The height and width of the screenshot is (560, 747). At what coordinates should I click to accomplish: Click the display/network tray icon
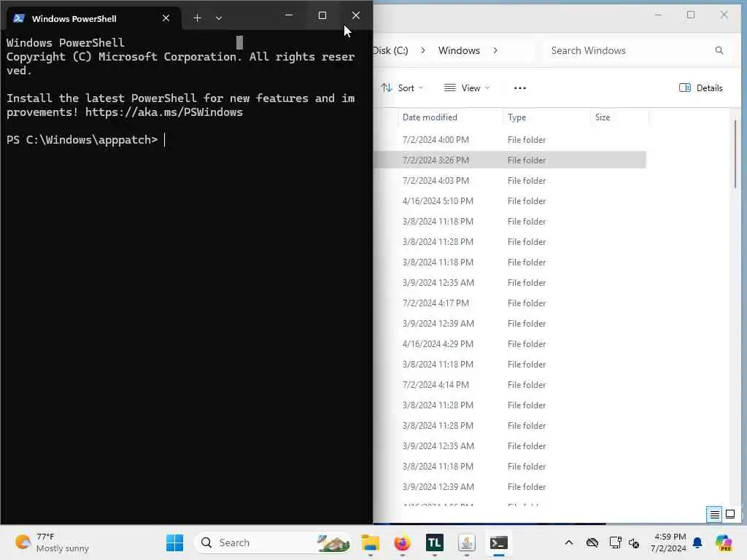coord(615,542)
